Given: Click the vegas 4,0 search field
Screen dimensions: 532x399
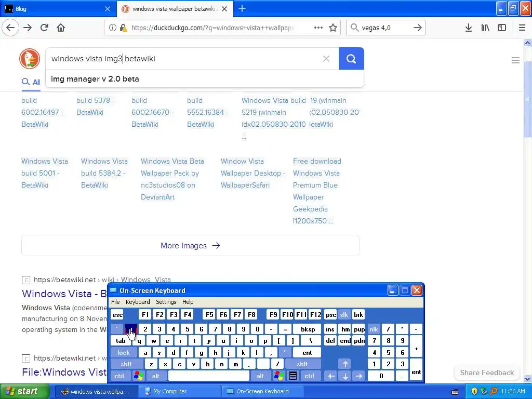Looking at the screenshot, I should [385, 28].
